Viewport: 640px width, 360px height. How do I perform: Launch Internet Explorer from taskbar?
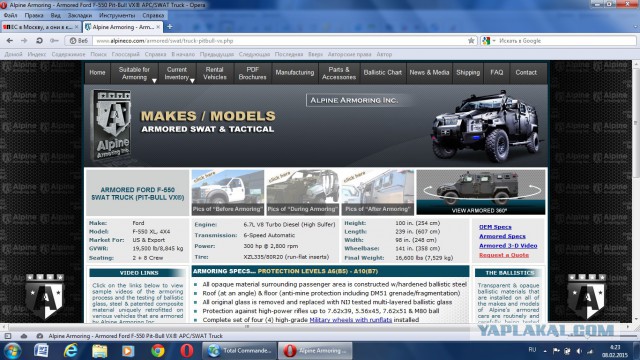coord(71,351)
